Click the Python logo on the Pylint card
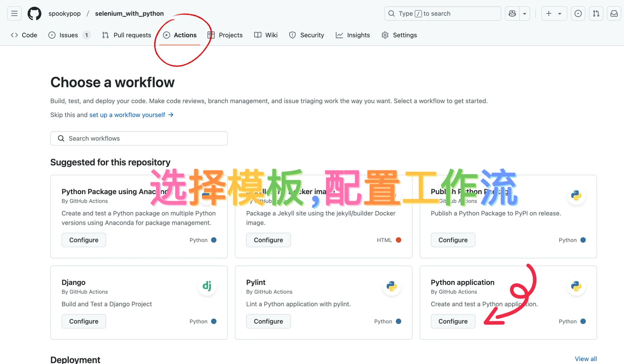624x364 pixels. coord(391,286)
